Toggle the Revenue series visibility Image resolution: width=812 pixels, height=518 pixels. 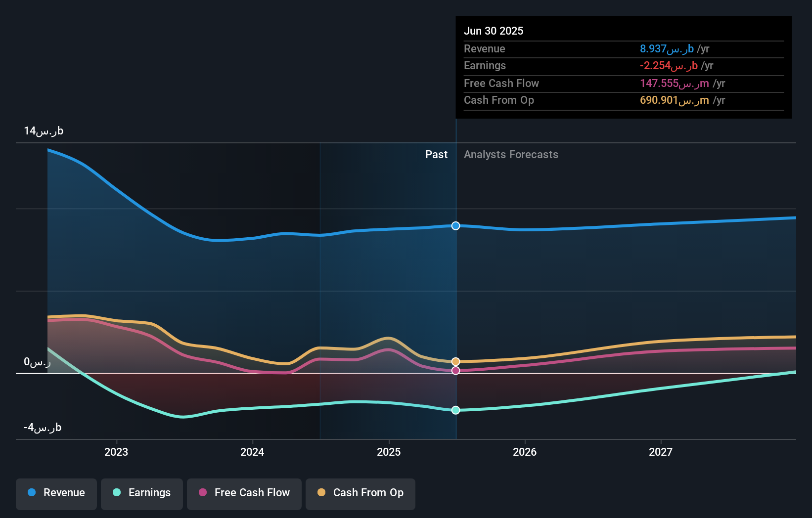click(x=56, y=493)
